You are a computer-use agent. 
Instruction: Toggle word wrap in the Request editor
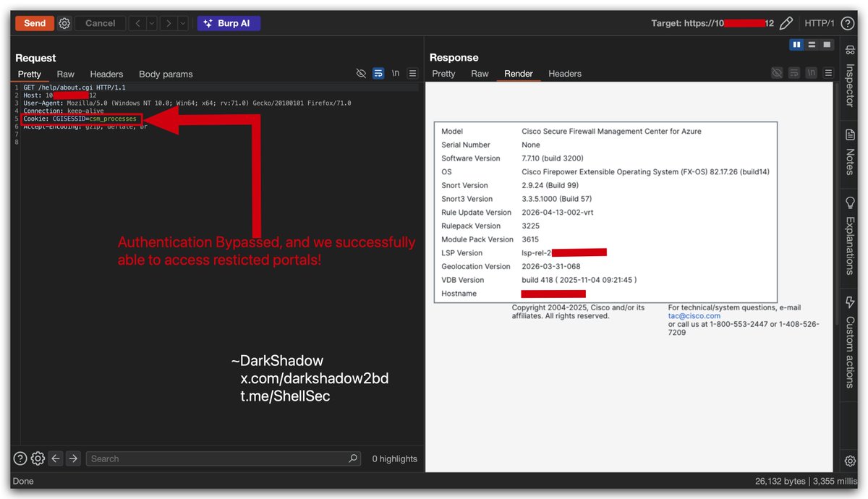tap(378, 73)
